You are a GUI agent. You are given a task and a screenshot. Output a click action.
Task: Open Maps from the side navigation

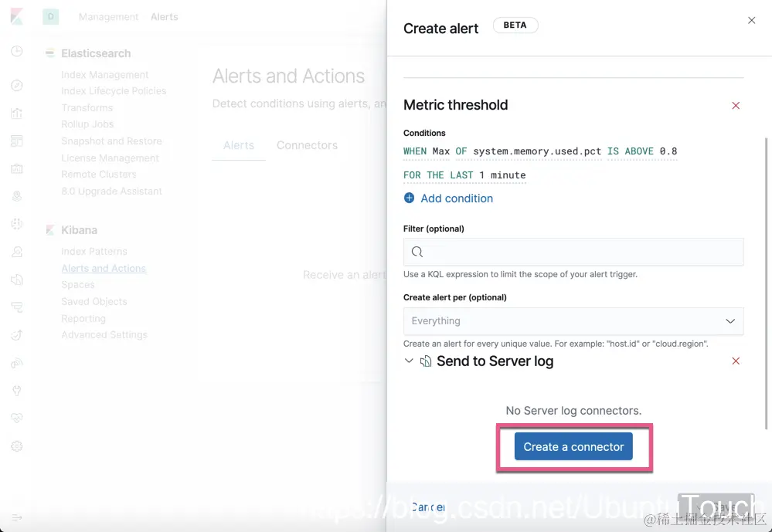[17, 196]
